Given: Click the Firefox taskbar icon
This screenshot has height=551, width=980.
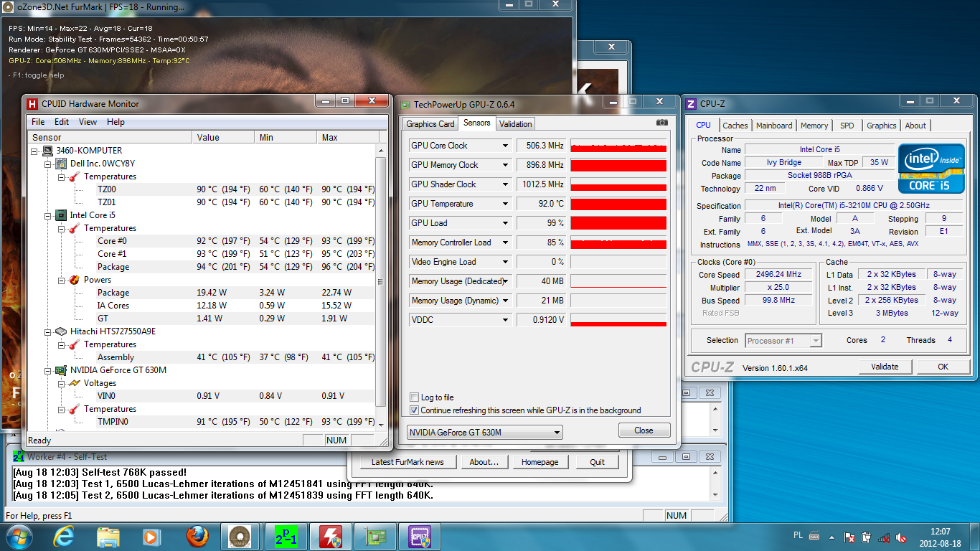Looking at the screenshot, I should pos(197,537).
